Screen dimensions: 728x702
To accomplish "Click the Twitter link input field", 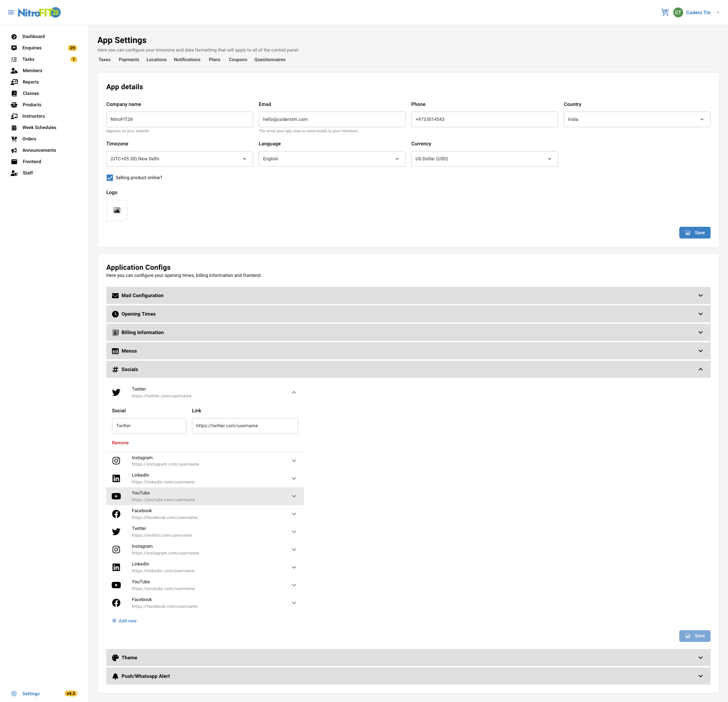I will pos(245,426).
